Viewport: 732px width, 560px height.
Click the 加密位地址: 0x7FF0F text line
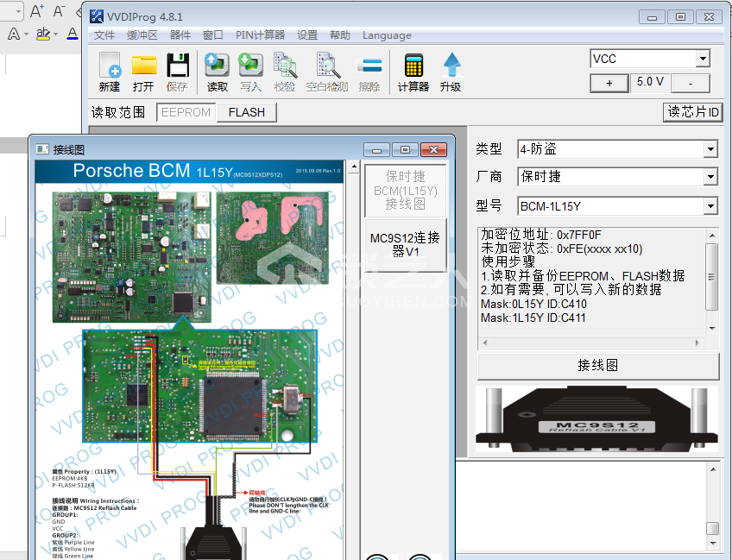(541, 235)
